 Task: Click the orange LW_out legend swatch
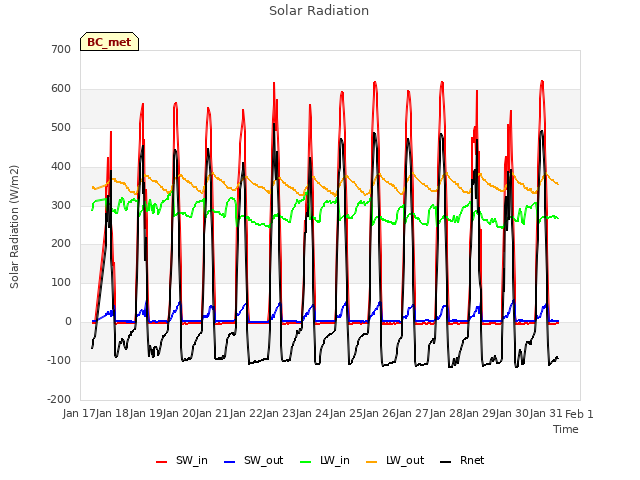(x=372, y=462)
